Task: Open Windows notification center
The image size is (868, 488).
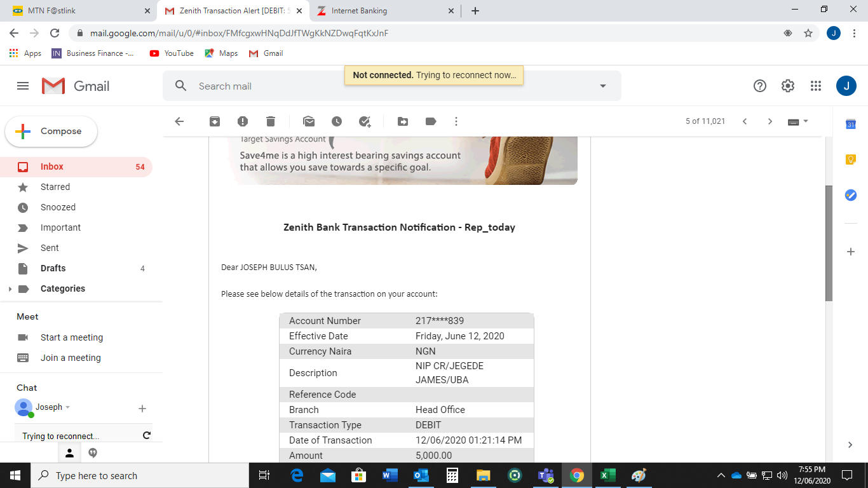Action: (846, 475)
